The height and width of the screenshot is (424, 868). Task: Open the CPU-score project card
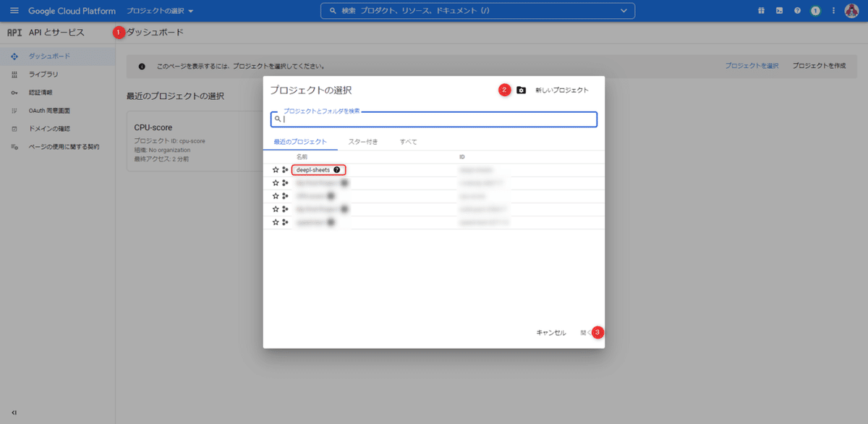pos(195,142)
